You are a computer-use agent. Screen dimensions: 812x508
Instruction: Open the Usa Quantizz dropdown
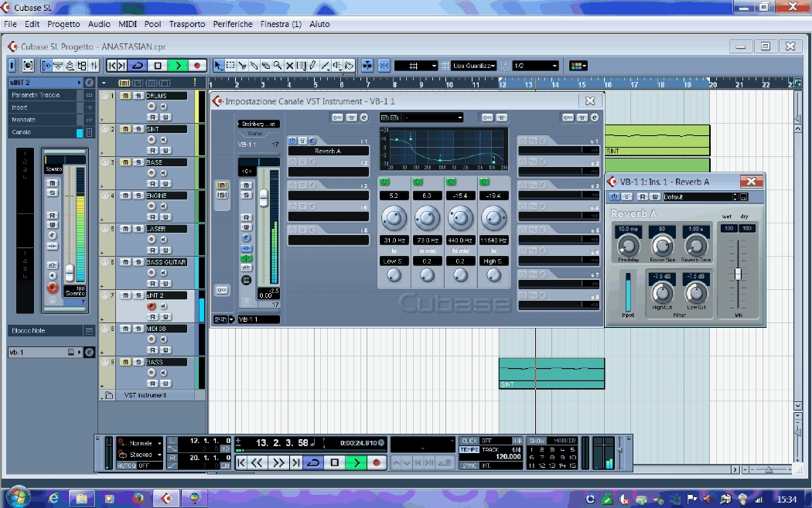point(474,66)
